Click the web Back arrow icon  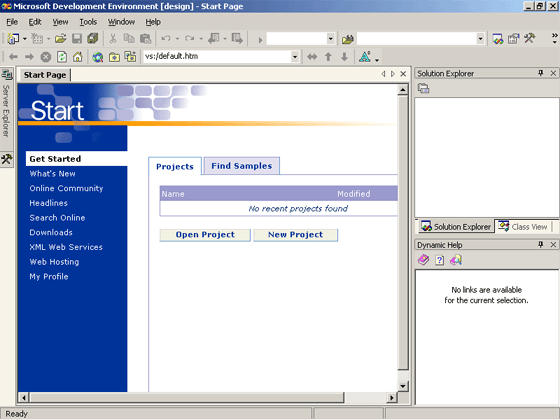tap(13, 56)
